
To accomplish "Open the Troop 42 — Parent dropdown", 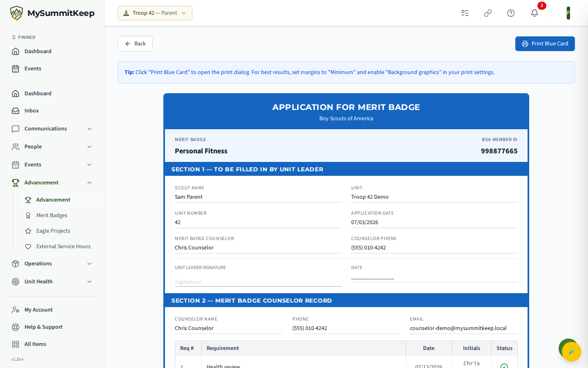I will [155, 13].
